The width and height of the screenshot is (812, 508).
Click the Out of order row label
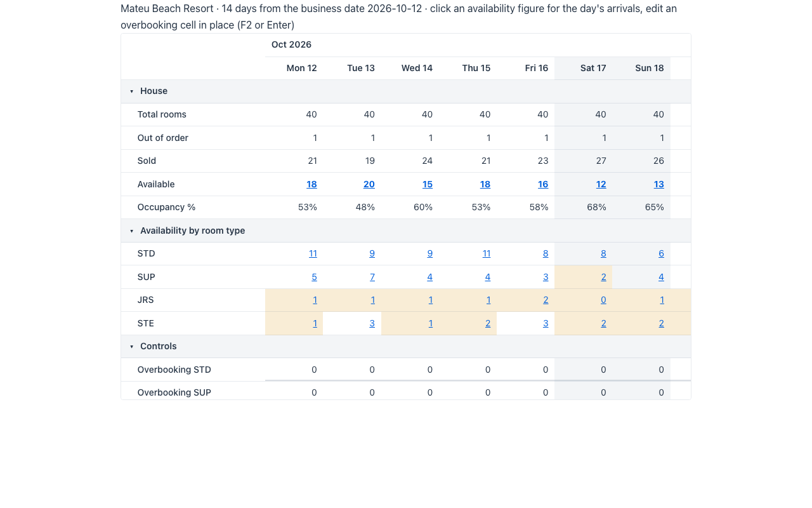[x=163, y=138]
